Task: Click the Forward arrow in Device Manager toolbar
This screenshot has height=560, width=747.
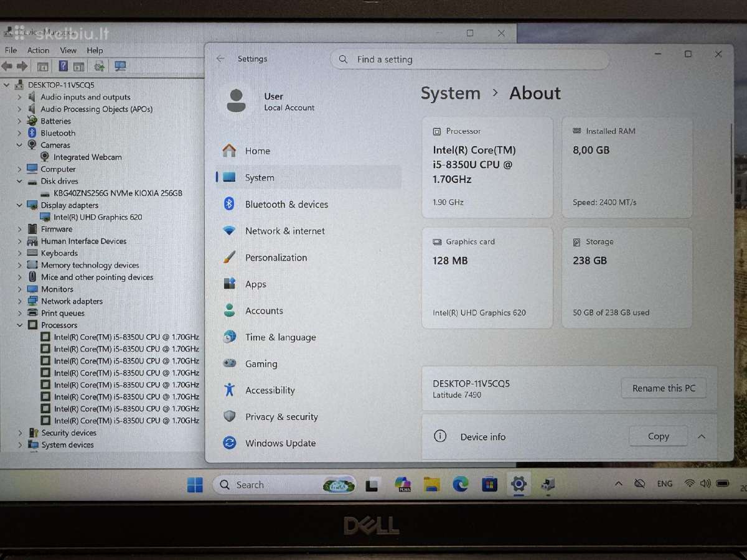Action: tap(22, 66)
